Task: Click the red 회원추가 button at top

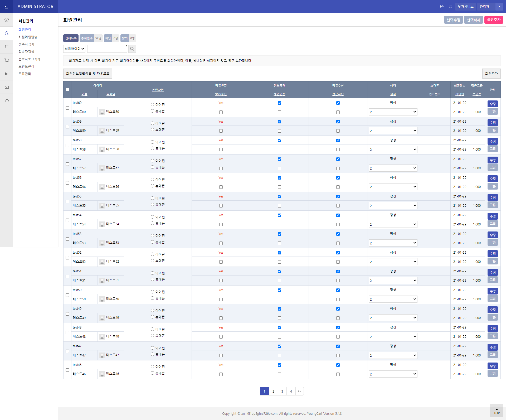Action: point(494,20)
